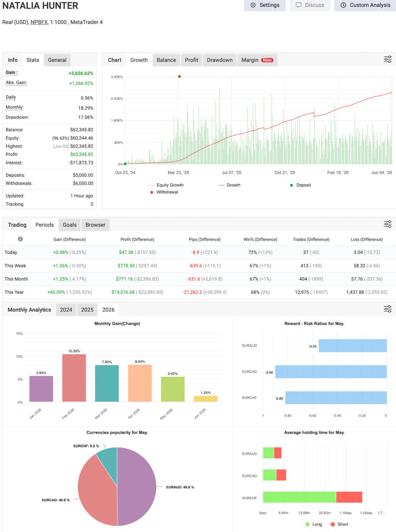Switch to the Balance chart tab
The image size is (396, 532).
pos(166,60)
